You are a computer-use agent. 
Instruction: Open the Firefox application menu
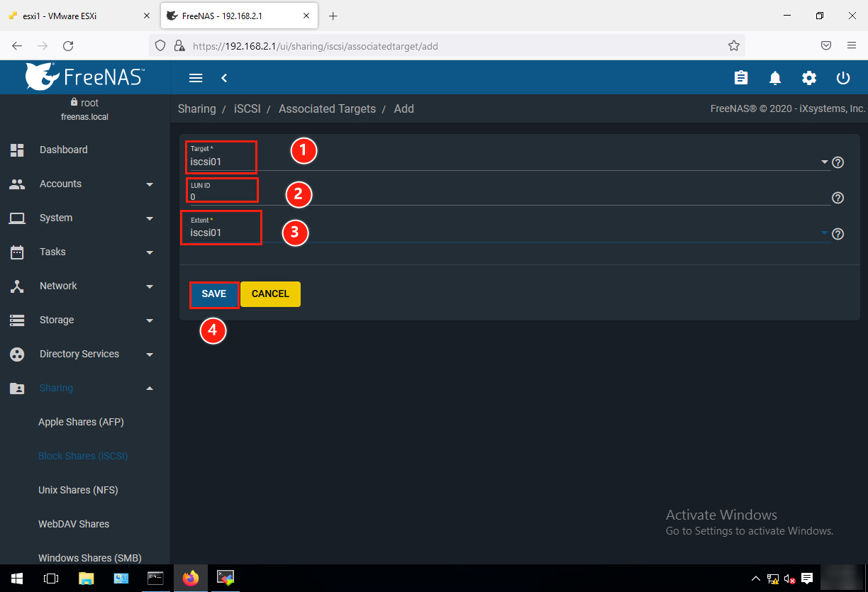[852, 45]
